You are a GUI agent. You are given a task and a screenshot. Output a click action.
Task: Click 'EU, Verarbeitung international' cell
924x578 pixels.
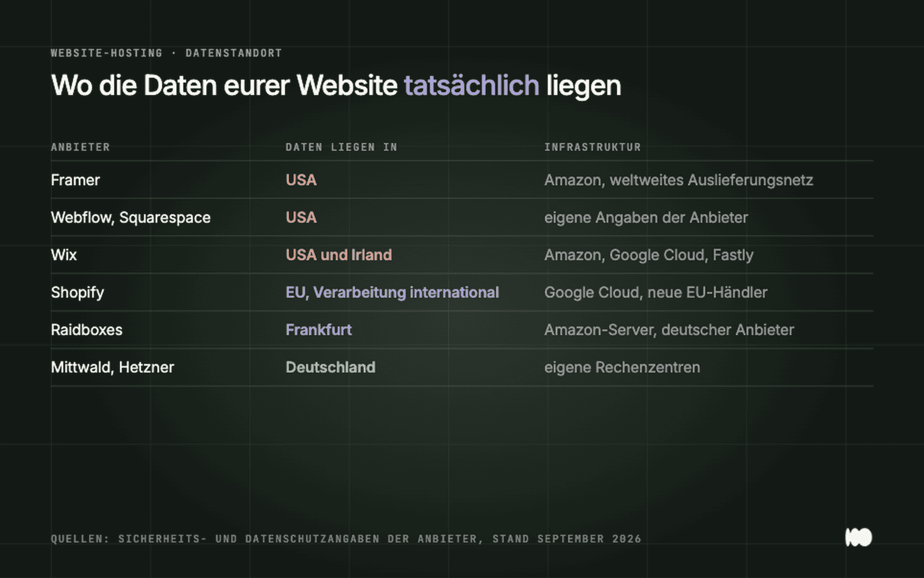point(392,293)
